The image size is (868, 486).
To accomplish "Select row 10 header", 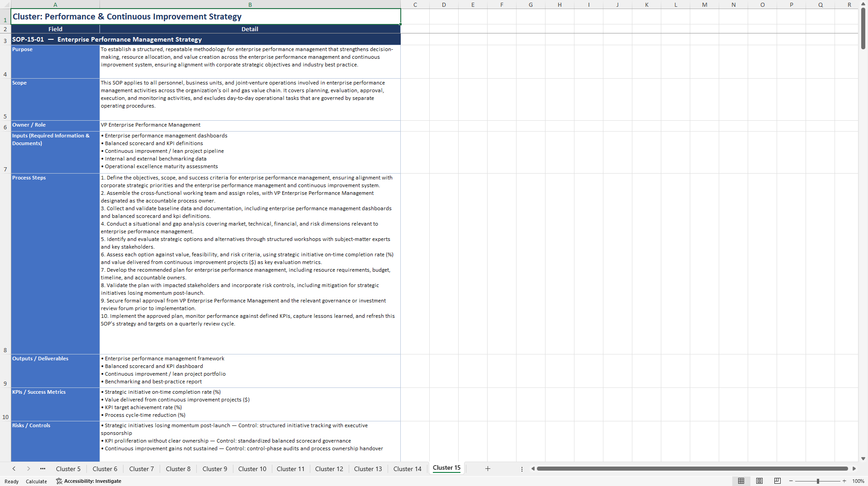I will pyautogui.click(x=5, y=405).
